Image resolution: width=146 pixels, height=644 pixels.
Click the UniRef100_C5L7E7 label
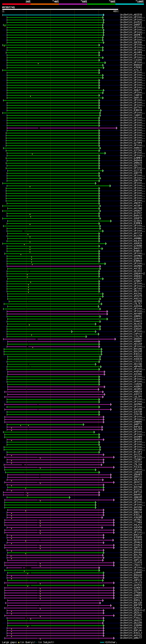coord(131,304)
